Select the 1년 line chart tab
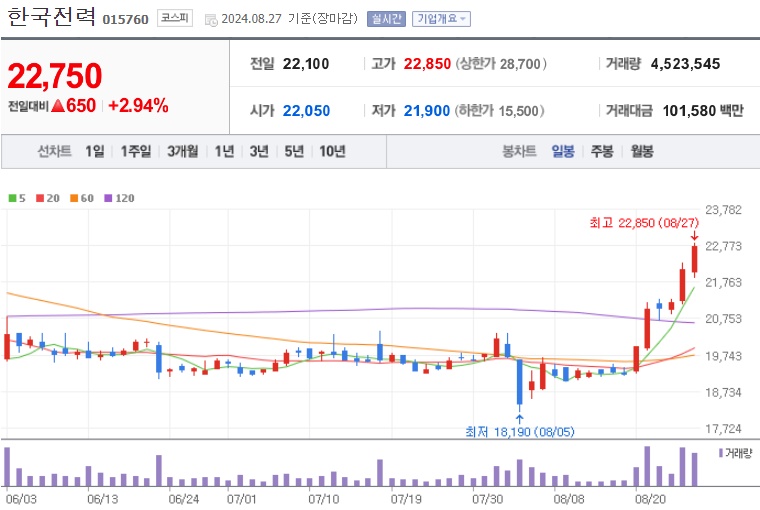760x510 pixels. point(224,151)
